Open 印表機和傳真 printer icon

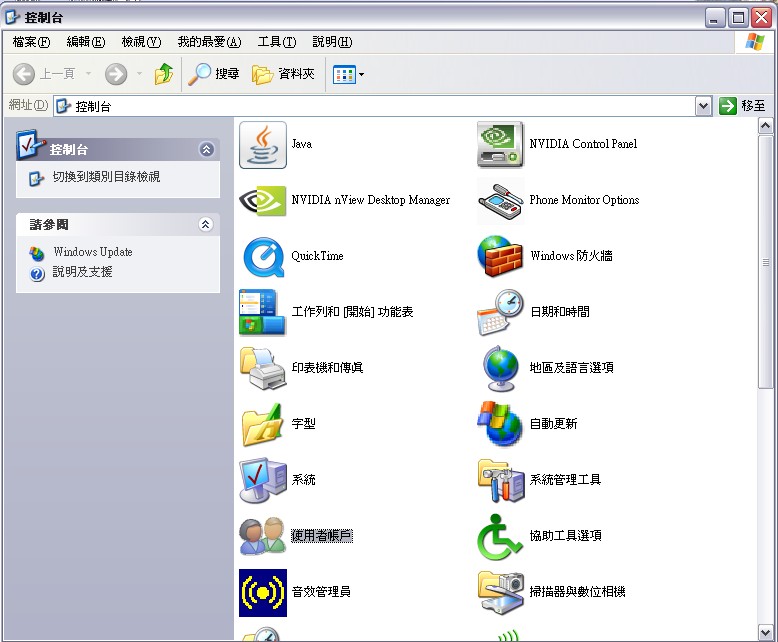point(262,368)
